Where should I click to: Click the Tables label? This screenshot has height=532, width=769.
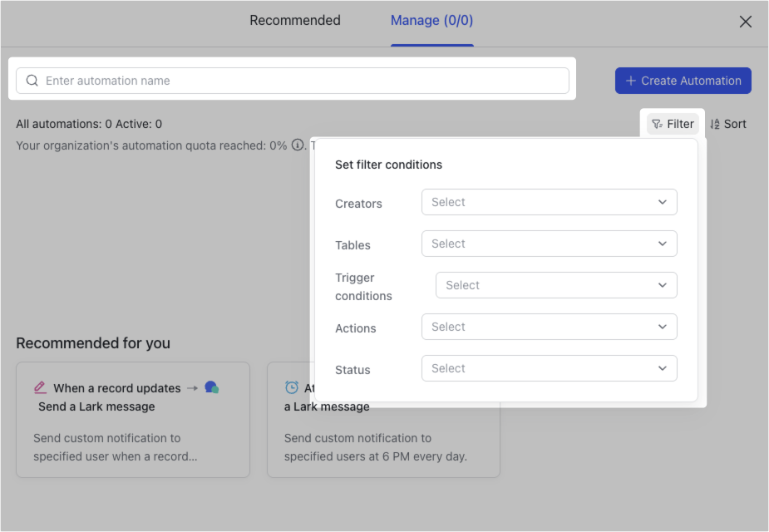pyautogui.click(x=352, y=245)
